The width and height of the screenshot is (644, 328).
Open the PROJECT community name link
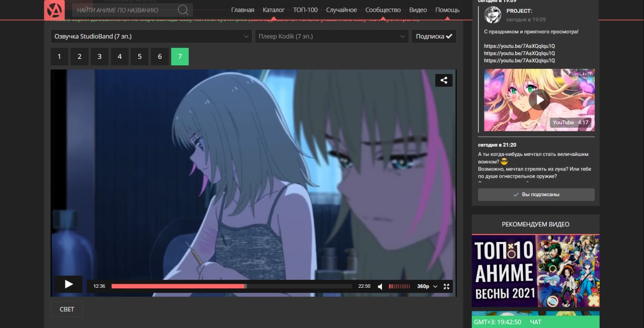tap(519, 11)
